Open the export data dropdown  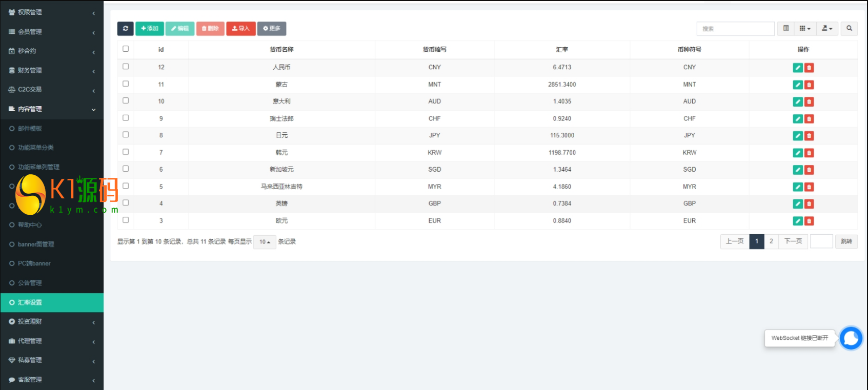(827, 29)
